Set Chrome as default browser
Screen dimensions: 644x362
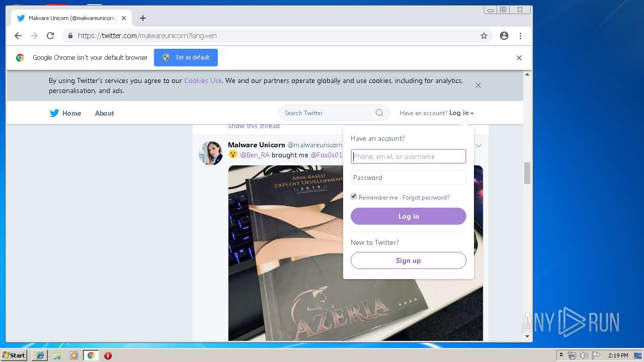coord(186,57)
